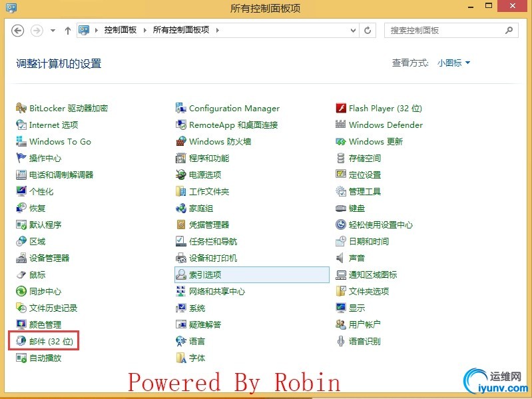The height and width of the screenshot is (399, 532).
Task: Open the 程序和功能 link
Action: click(x=209, y=158)
